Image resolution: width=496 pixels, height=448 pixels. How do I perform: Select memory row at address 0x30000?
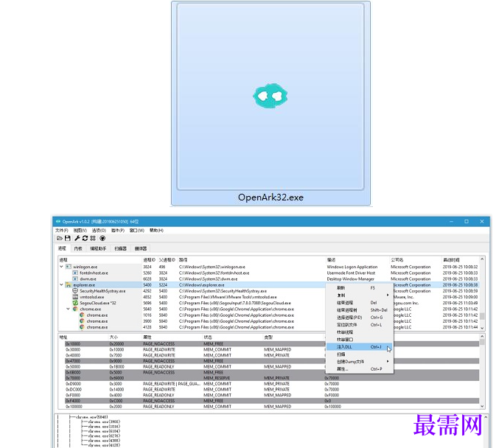[272, 349]
